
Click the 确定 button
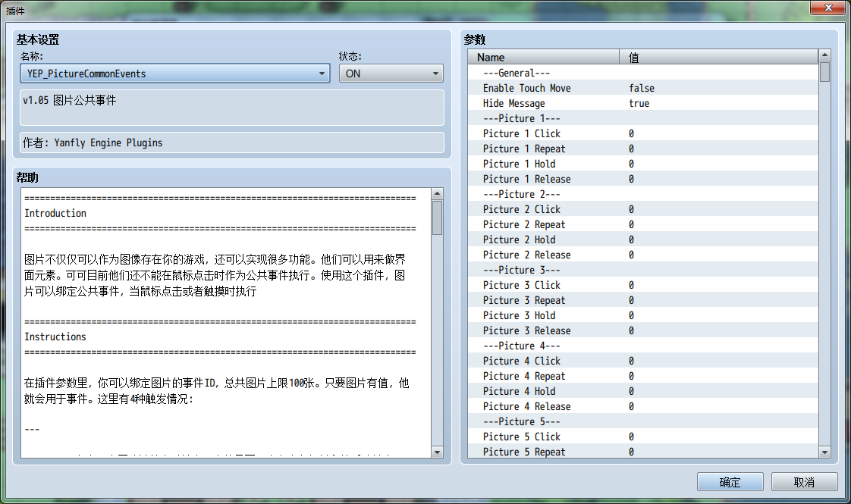pos(730,482)
